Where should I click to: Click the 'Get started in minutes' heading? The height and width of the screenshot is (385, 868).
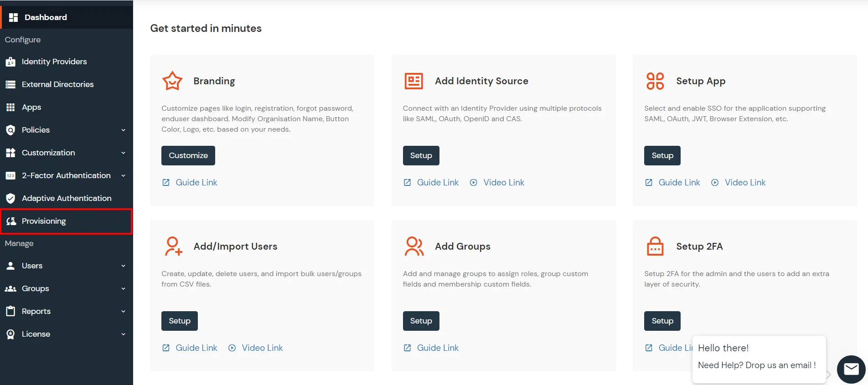tap(206, 28)
